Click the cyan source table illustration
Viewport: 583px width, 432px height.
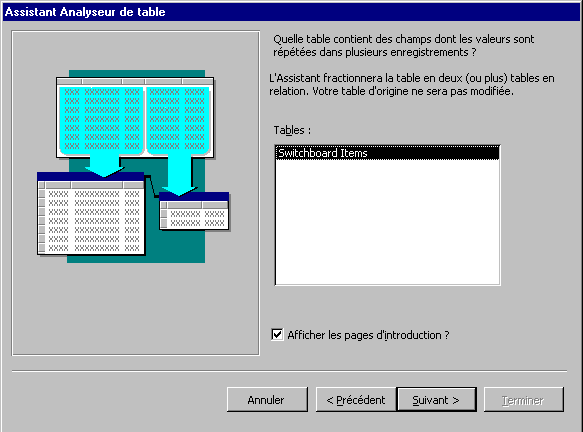coord(135,117)
